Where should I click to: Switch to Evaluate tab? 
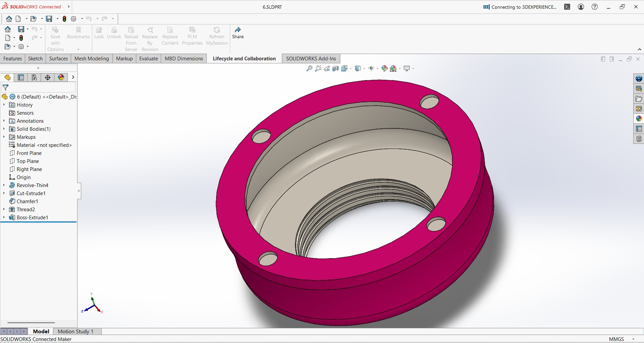(x=149, y=59)
